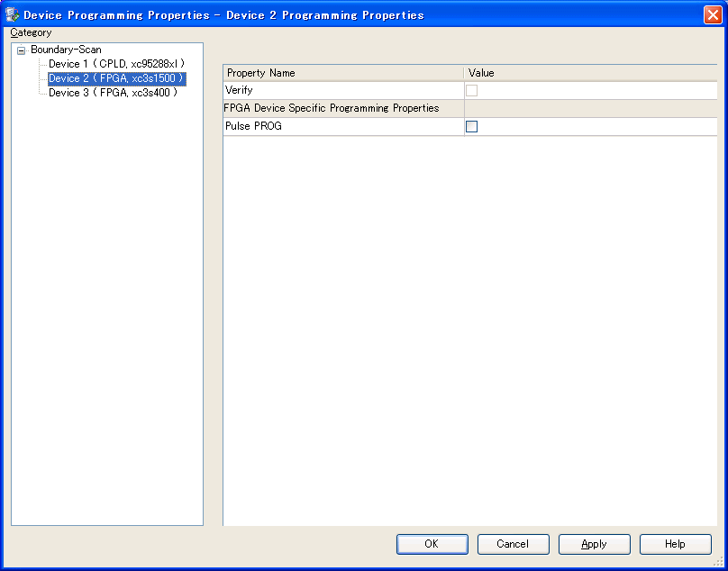Viewport: 728px width, 571px height.
Task: Select Device 1 (CPLD, xc95288xl)
Action: 116,64
